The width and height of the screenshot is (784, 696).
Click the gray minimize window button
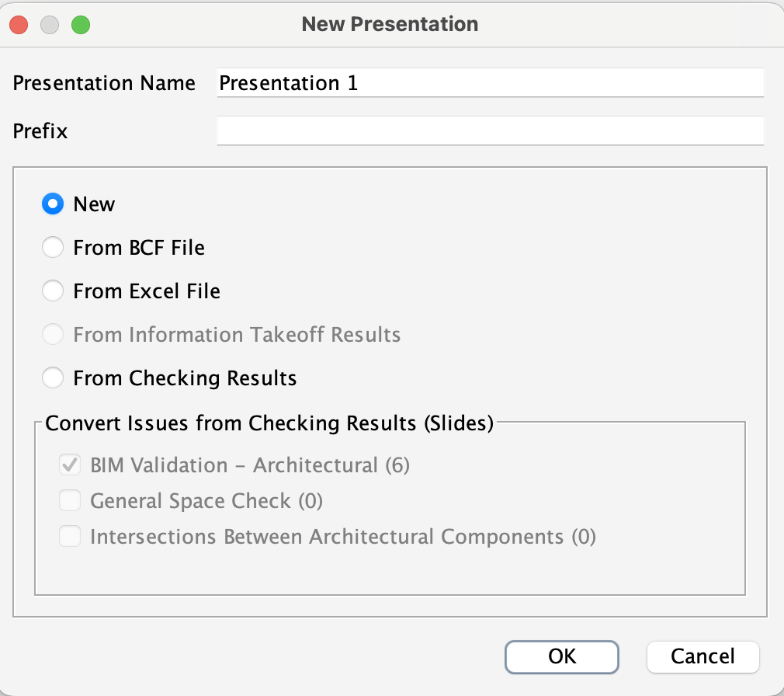click(x=50, y=25)
